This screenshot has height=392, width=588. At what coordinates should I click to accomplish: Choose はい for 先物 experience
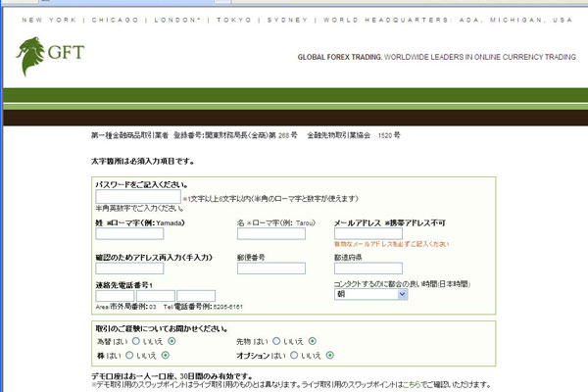tap(274, 341)
